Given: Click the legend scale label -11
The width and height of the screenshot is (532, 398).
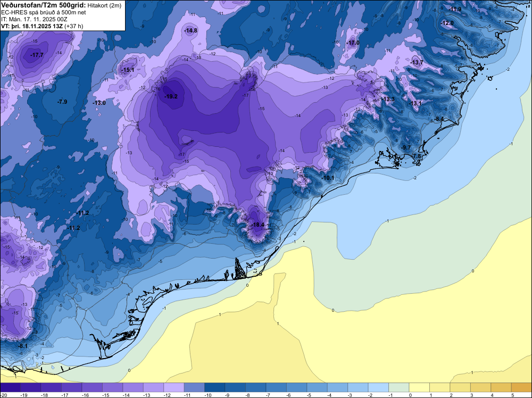Looking at the screenshot, I should pyautogui.click(x=187, y=395).
